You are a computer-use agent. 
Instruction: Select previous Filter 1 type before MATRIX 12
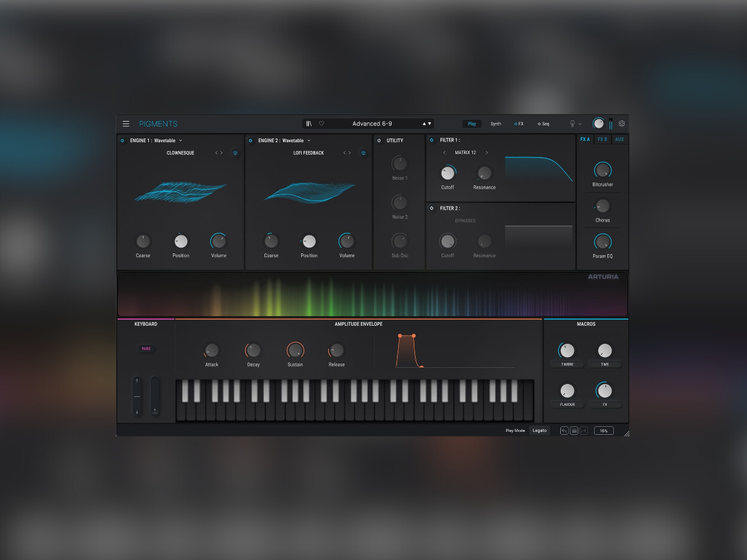click(x=444, y=152)
